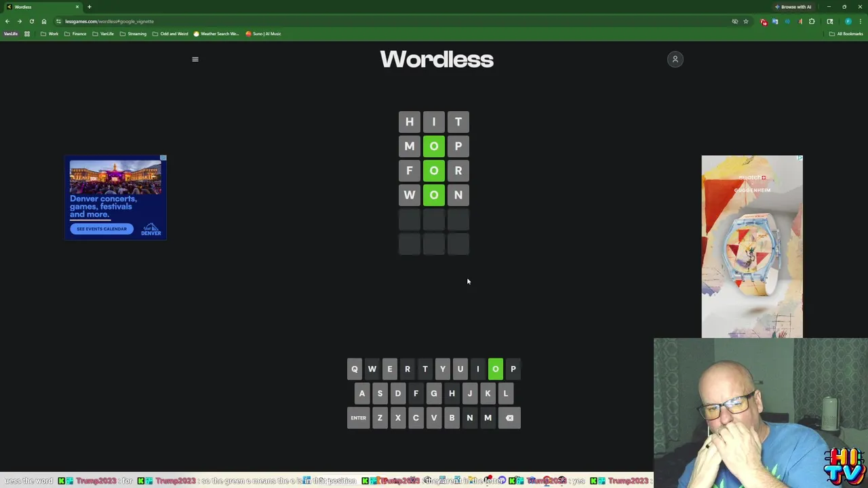Image resolution: width=868 pixels, height=488 pixels.
Task: Select the U key on the on-screen keyboard
Action: tap(460, 369)
